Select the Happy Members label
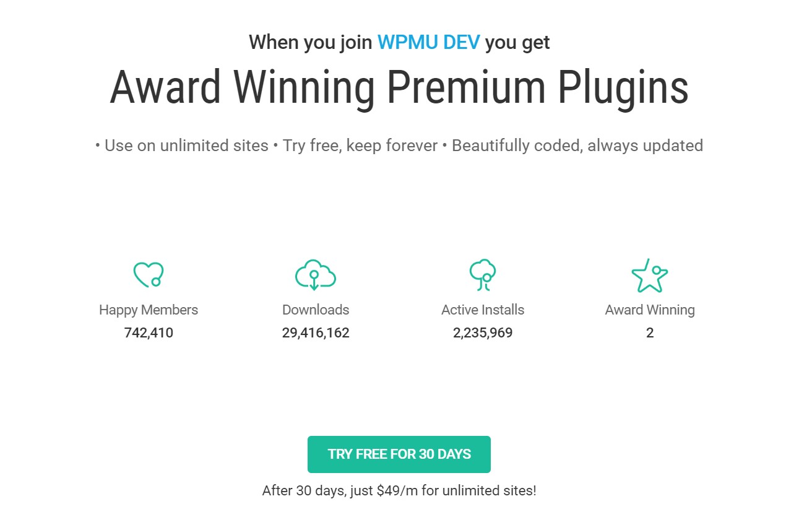 [149, 310]
